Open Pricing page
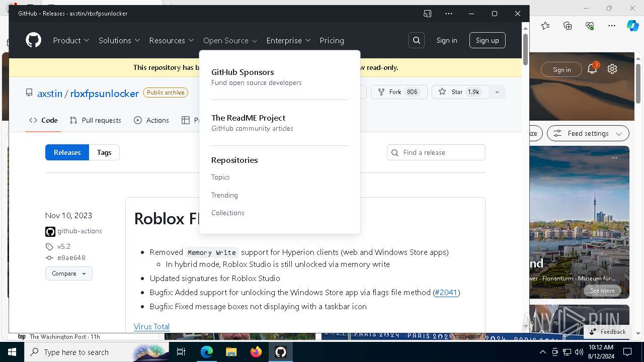Viewport: 644px width, 362px height. (332, 40)
